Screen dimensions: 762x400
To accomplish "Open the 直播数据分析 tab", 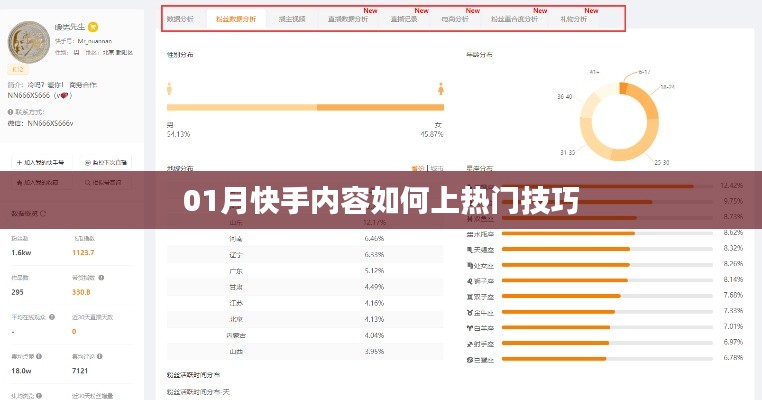I will point(347,19).
